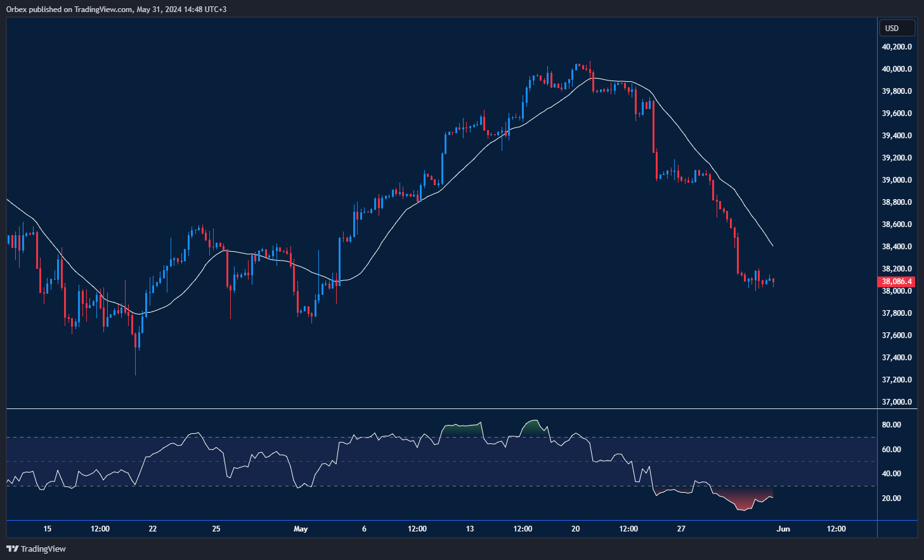Click the red current price label 38,086.4
The height and width of the screenshot is (560, 924).
896,282
